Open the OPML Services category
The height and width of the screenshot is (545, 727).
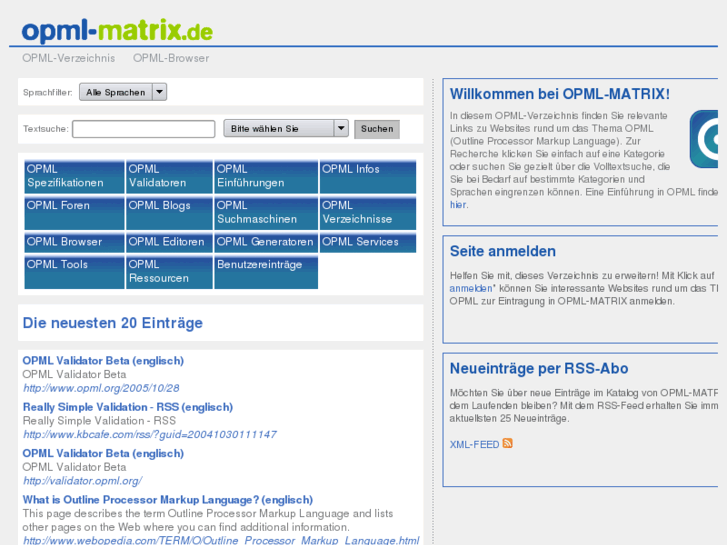(368, 243)
